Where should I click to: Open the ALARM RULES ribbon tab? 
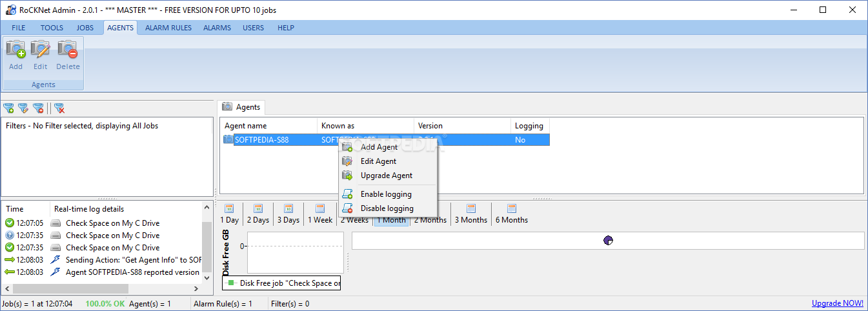[x=168, y=28]
